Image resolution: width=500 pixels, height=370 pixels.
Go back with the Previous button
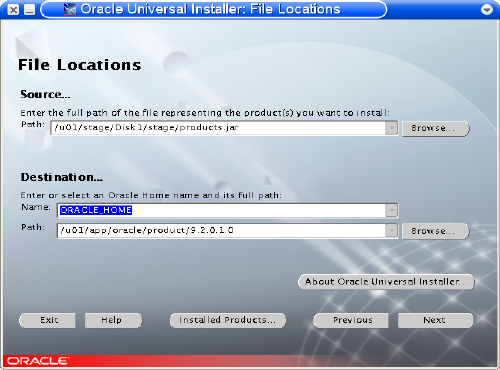[351, 320]
